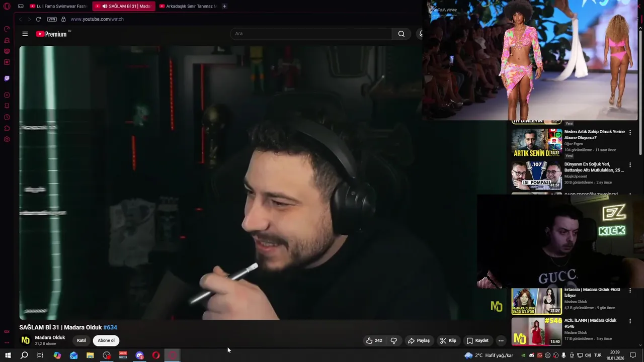Viewport: 644px width, 362px height.
Task: Open the Player icon in Opera sidebar
Action: click(7, 95)
